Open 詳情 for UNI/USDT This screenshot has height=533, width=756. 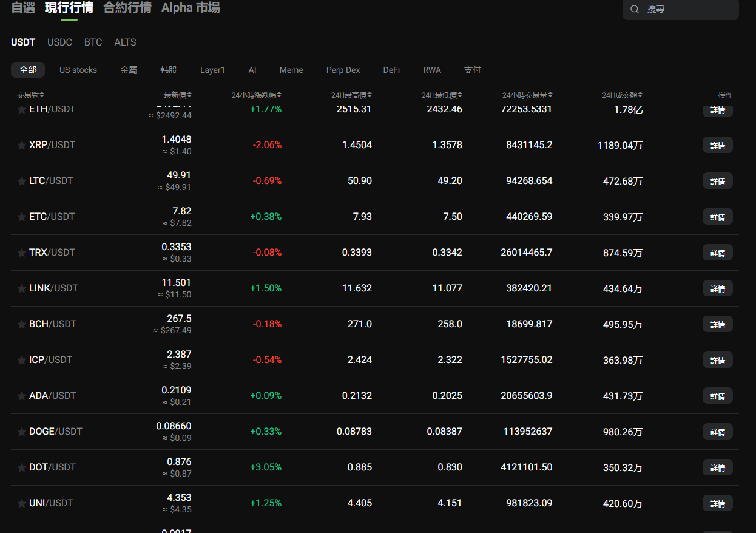tap(718, 503)
